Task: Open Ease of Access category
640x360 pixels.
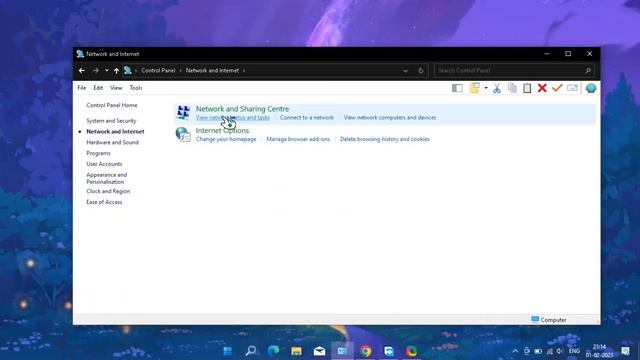Action: [x=104, y=202]
